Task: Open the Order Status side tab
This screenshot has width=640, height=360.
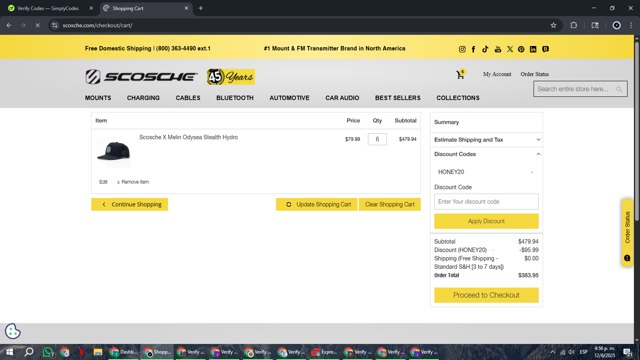Action: coord(627,233)
